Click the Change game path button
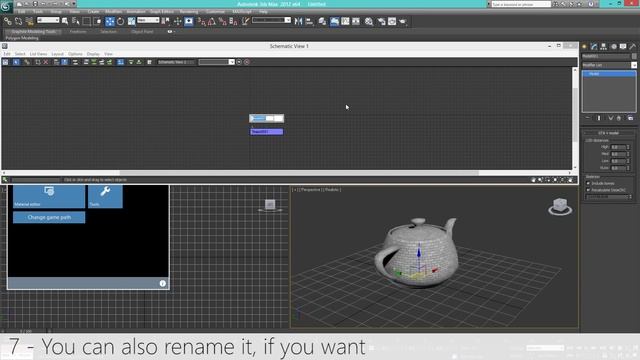The width and height of the screenshot is (640, 360). coord(49,217)
